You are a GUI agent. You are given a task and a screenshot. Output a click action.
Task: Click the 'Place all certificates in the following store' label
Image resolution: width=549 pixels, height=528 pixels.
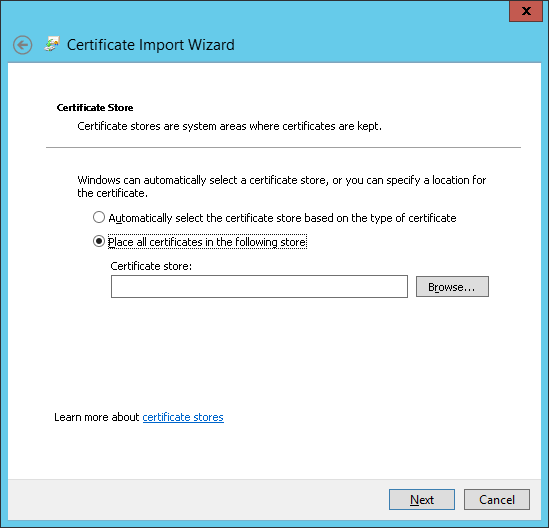(x=207, y=242)
